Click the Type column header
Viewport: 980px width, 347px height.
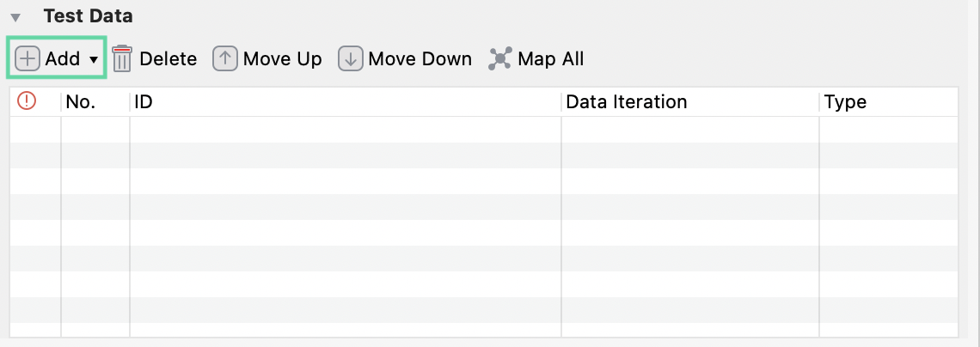pos(845,102)
